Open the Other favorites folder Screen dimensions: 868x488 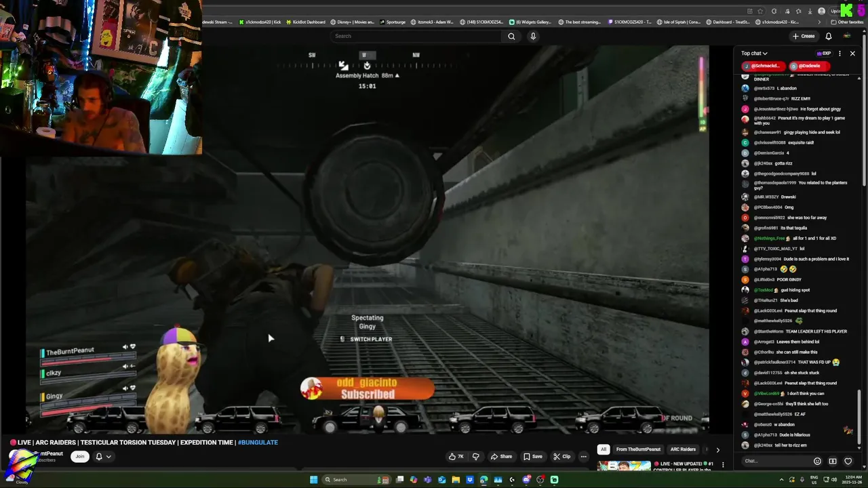click(847, 22)
